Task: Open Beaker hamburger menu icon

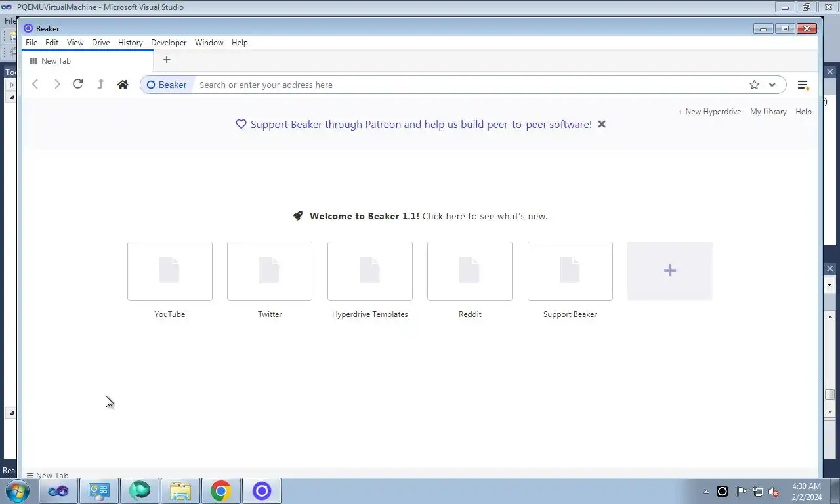Action: pos(803,85)
